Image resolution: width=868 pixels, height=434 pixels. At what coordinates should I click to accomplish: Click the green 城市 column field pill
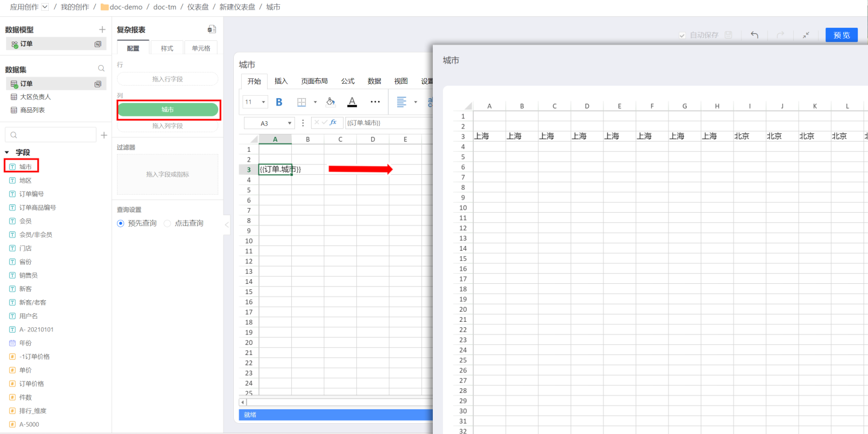(x=168, y=109)
